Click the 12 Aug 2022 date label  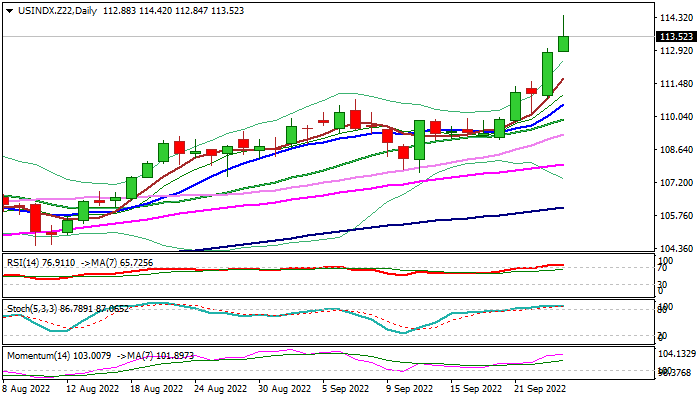[92, 389]
